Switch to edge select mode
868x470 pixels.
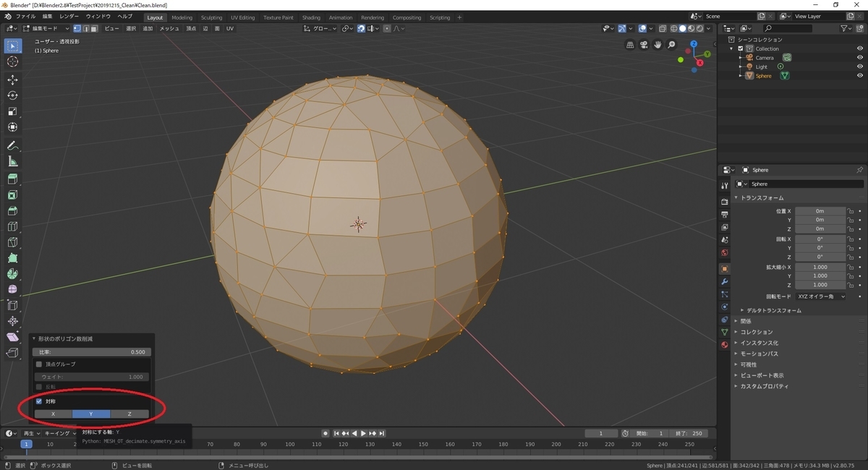(x=86, y=28)
